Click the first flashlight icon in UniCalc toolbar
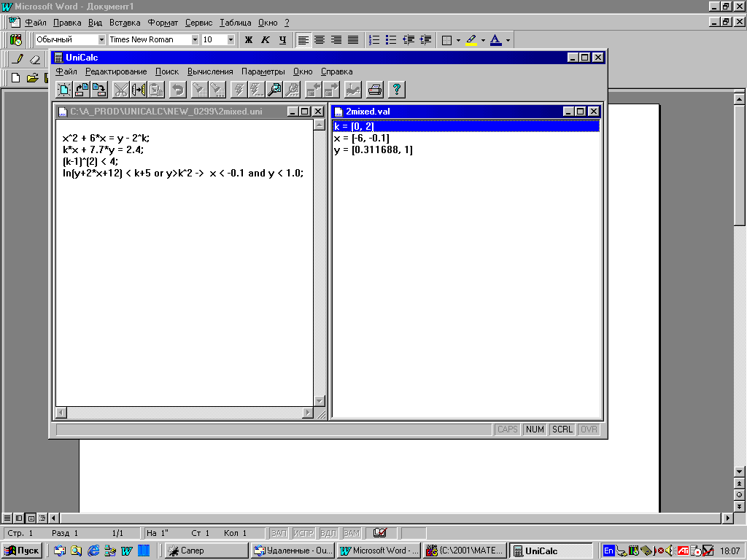 (x=200, y=90)
